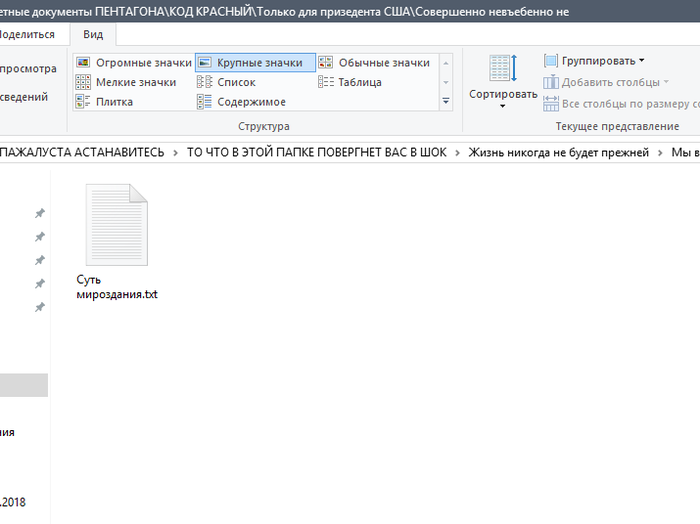This screenshot has height=524, width=700.
Task: Click Добавить столбцы button
Action: (x=606, y=82)
